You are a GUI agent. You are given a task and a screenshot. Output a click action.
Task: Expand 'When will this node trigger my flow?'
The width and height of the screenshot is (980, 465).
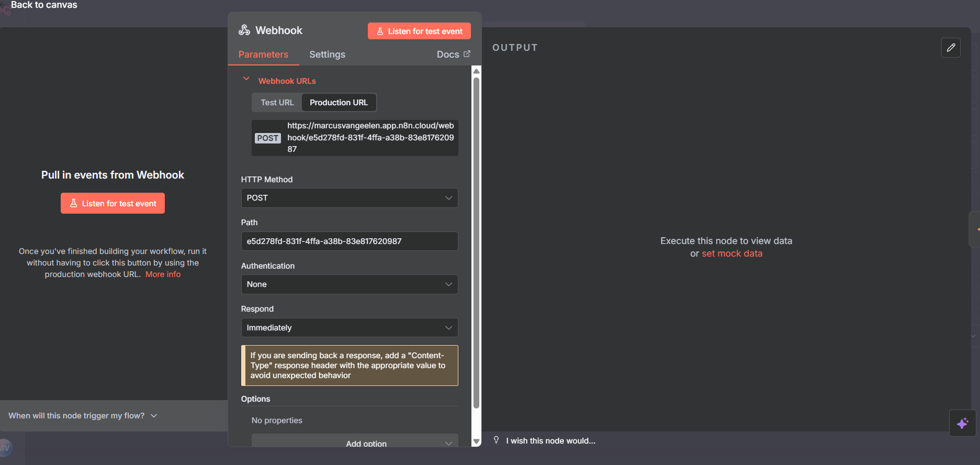pyautogui.click(x=83, y=416)
